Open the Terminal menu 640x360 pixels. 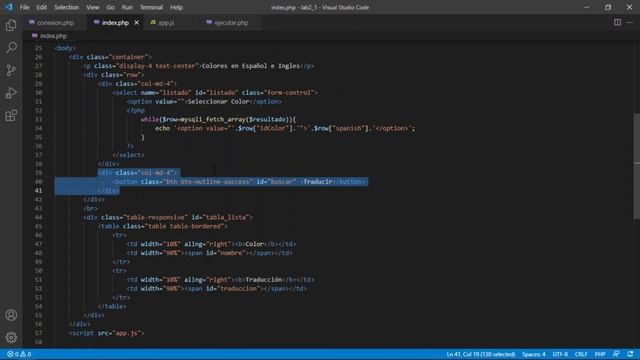coord(151,7)
